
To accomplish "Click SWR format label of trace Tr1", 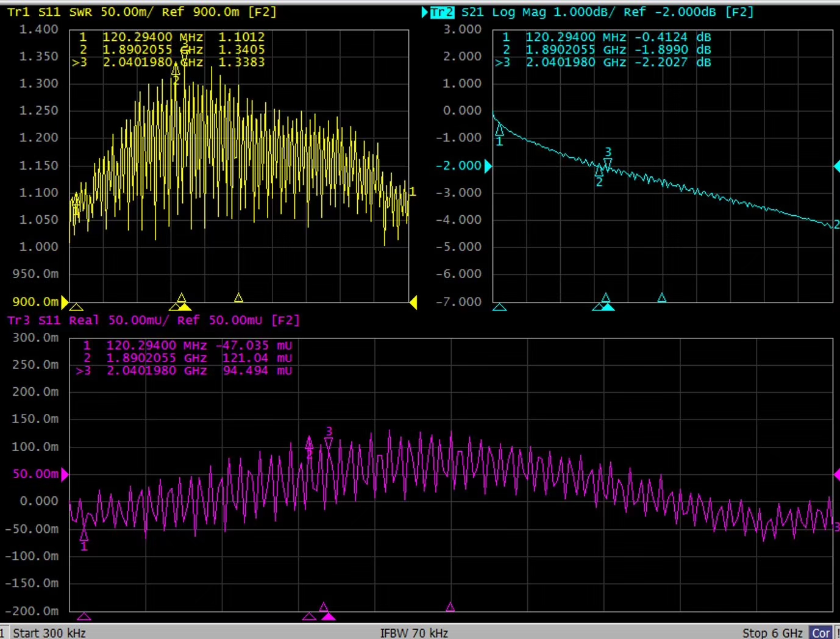I will point(80,12).
